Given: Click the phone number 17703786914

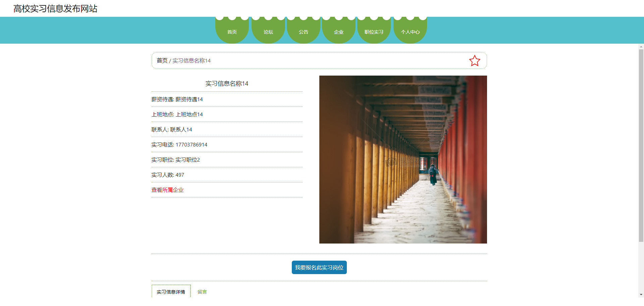Looking at the screenshot, I should (x=191, y=145).
